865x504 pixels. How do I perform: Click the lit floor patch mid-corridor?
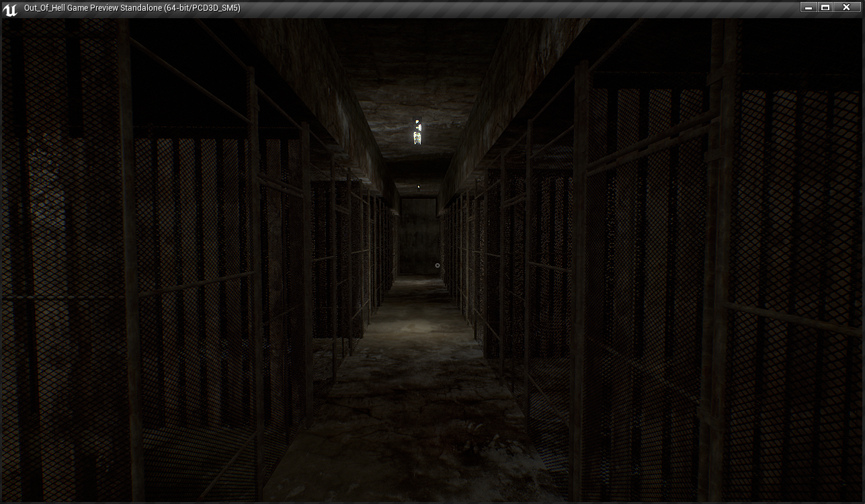[413, 326]
